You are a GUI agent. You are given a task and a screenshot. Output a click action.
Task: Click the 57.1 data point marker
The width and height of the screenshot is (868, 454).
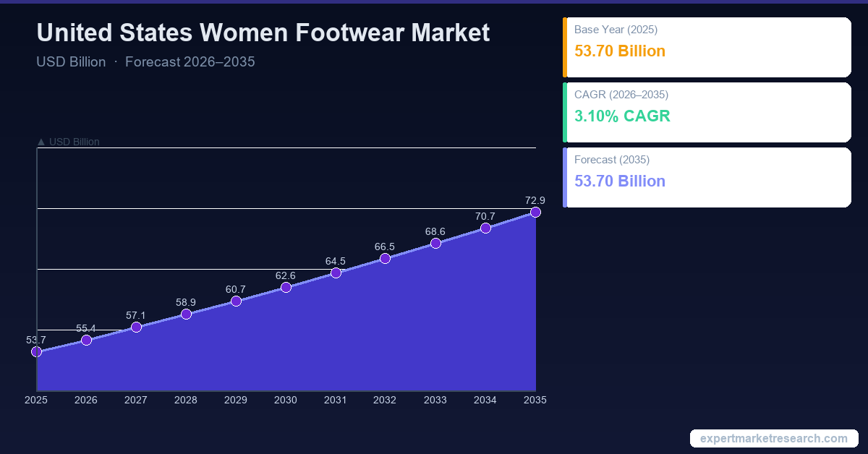tap(136, 327)
